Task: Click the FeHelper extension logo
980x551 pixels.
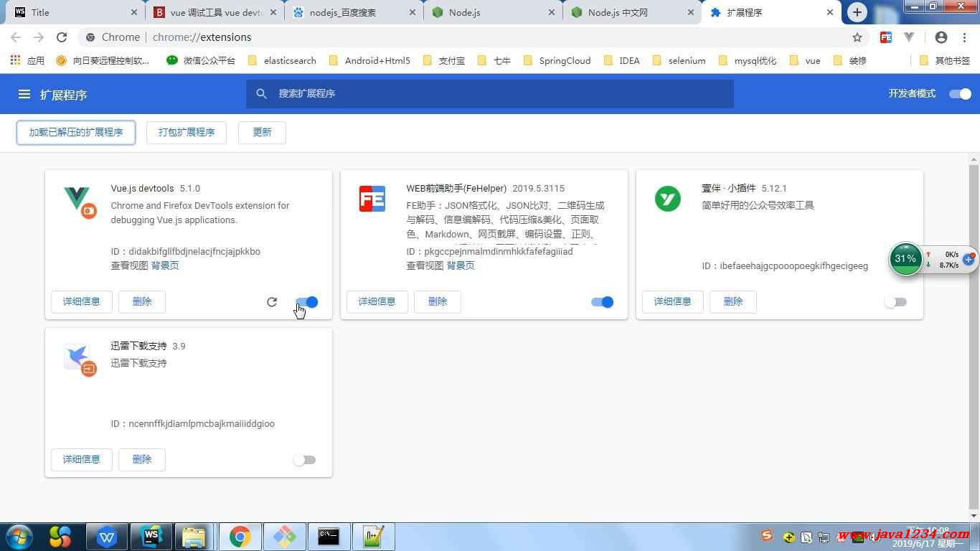Action: pyautogui.click(x=372, y=199)
